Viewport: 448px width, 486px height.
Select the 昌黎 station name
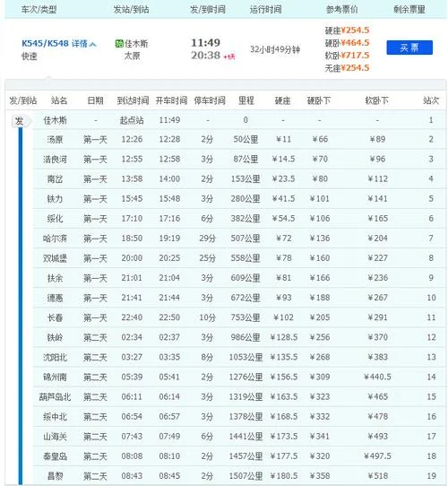point(55,476)
